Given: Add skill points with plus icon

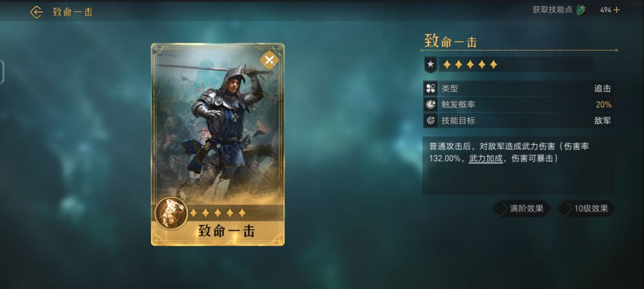Looking at the screenshot, I should coord(617,10).
